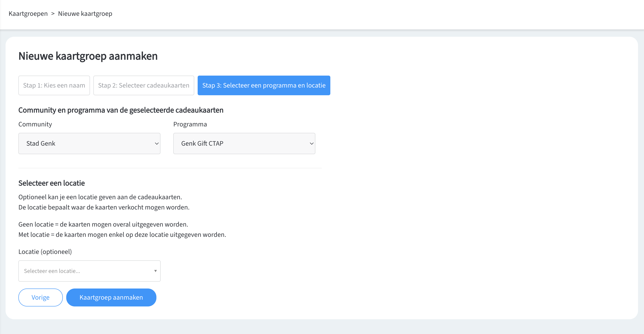Go to Stap 1: Kies een naam
This screenshot has width=644, height=334.
click(x=54, y=85)
